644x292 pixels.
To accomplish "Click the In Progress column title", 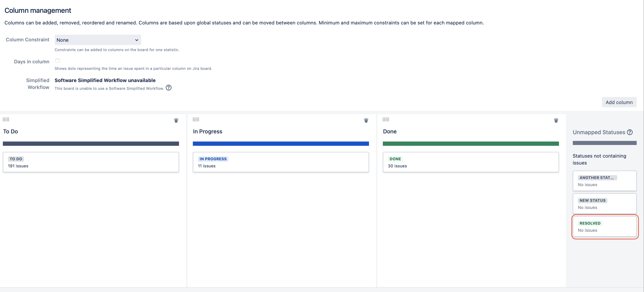I will click(x=207, y=132).
